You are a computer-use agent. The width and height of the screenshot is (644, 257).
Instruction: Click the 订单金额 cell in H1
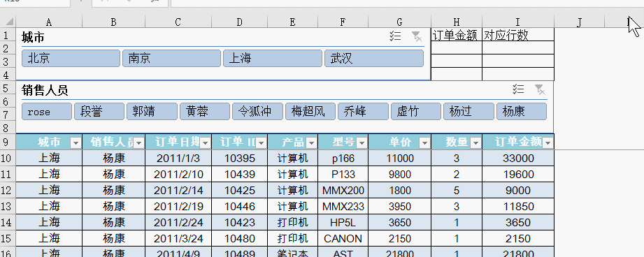(x=457, y=35)
